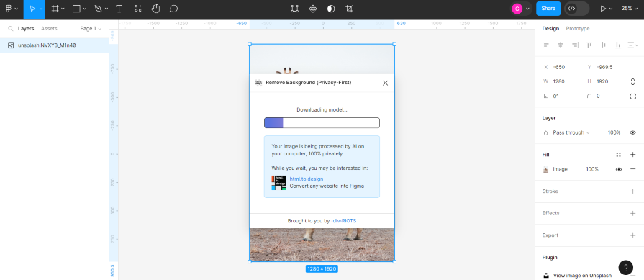Open the html.to.design link
This screenshot has height=280, width=644.
click(x=307, y=179)
